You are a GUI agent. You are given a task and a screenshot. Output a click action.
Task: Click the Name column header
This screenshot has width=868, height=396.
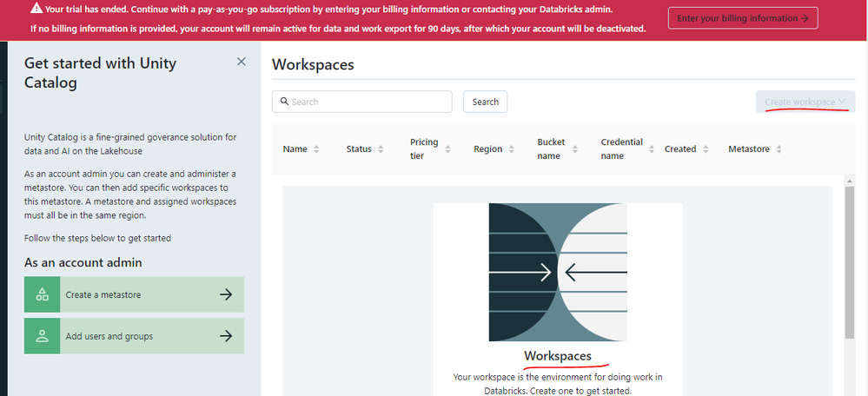coord(295,148)
